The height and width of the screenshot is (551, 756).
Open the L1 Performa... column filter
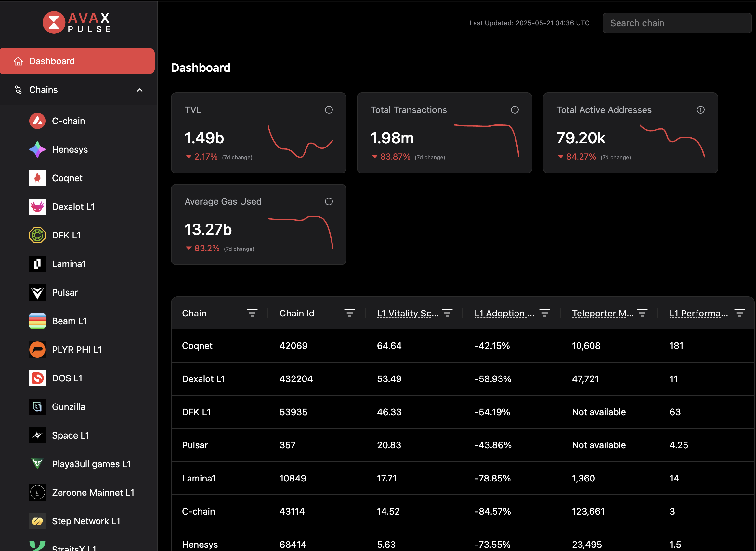pyautogui.click(x=740, y=313)
